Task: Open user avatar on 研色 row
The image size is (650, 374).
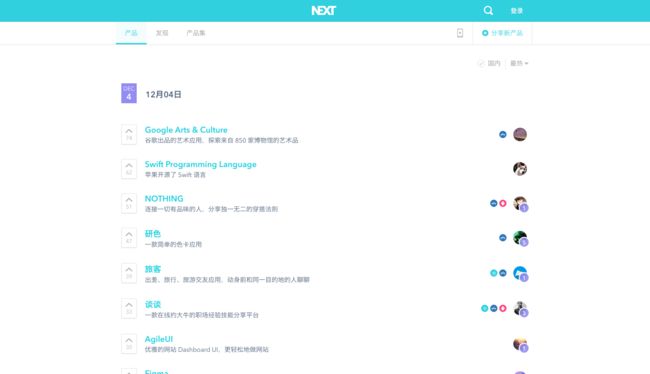Action: pyautogui.click(x=520, y=238)
